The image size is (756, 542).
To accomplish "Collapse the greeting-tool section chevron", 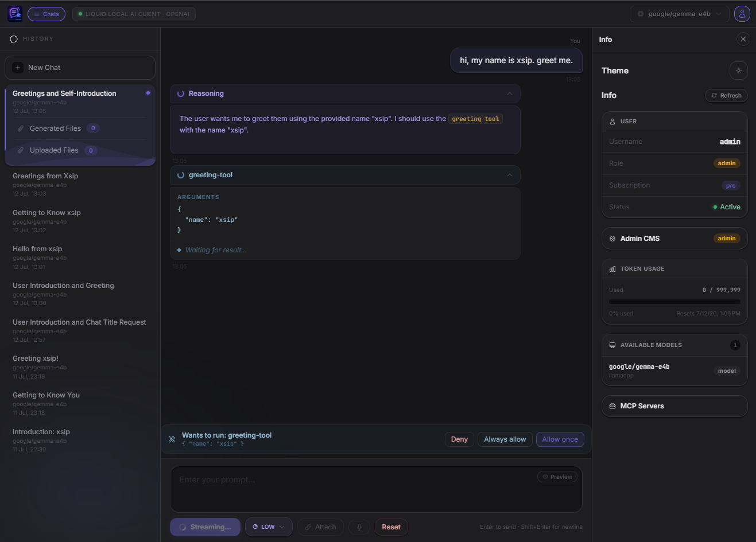I will 510,175.
